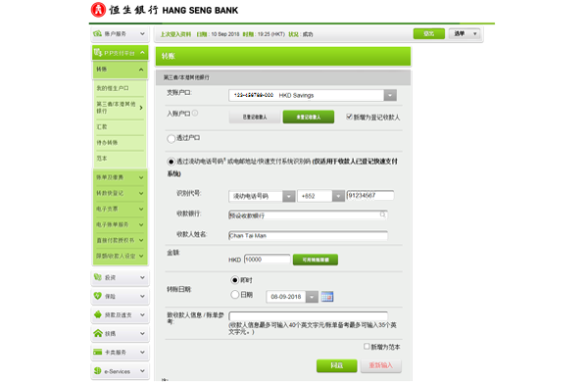Click the 上次登入资料 label text
Viewport: 588px width, 382px height.
point(175,34)
